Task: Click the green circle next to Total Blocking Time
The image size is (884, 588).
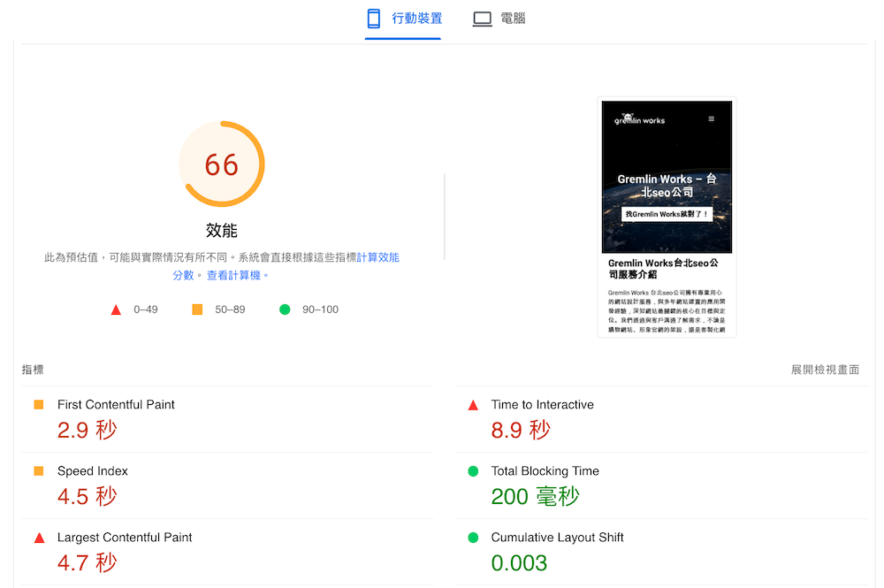Action: [473, 471]
